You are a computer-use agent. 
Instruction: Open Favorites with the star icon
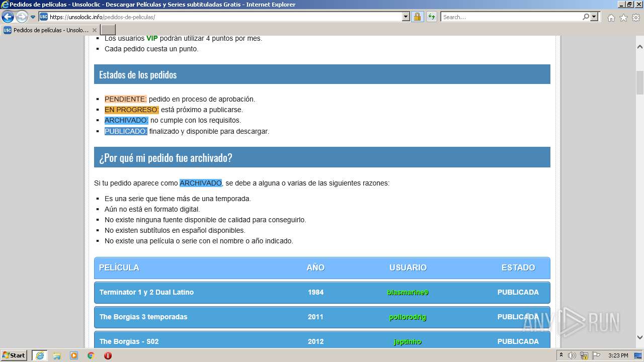(x=623, y=18)
